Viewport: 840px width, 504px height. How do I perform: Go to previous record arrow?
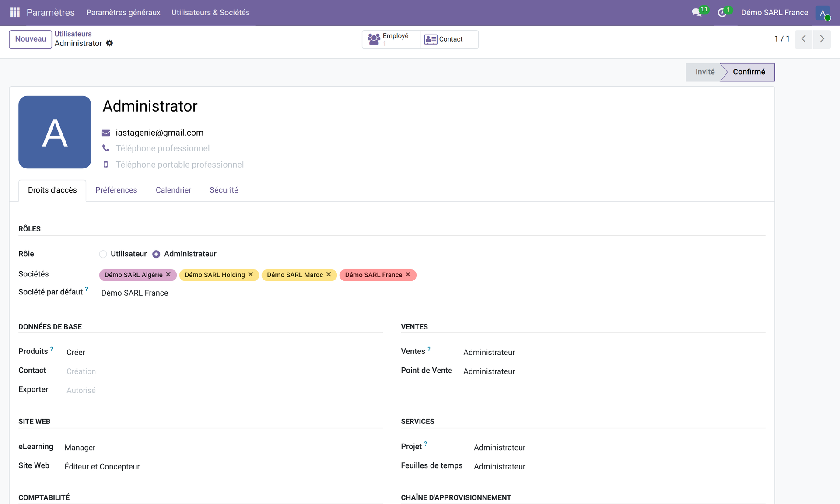pyautogui.click(x=804, y=39)
